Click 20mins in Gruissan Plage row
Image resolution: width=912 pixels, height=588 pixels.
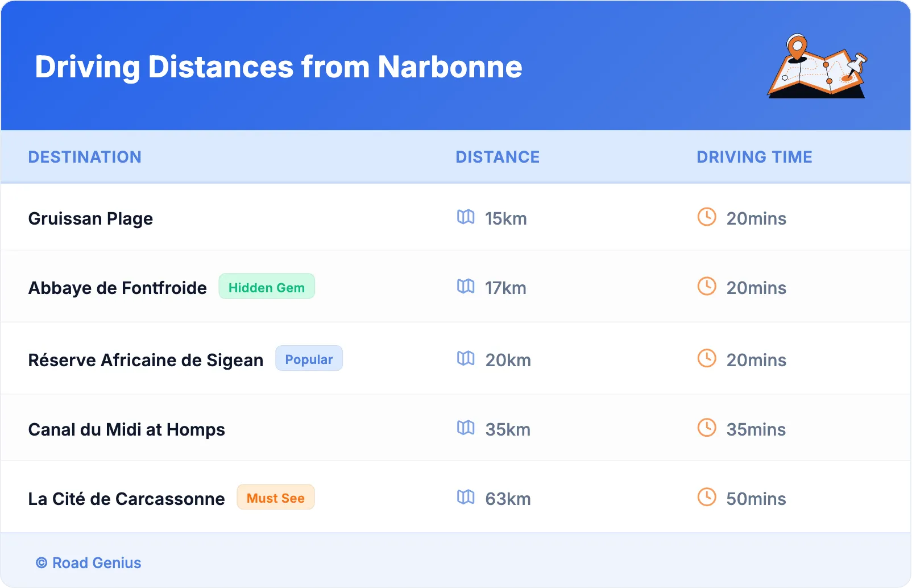click(x=756, y=219)
